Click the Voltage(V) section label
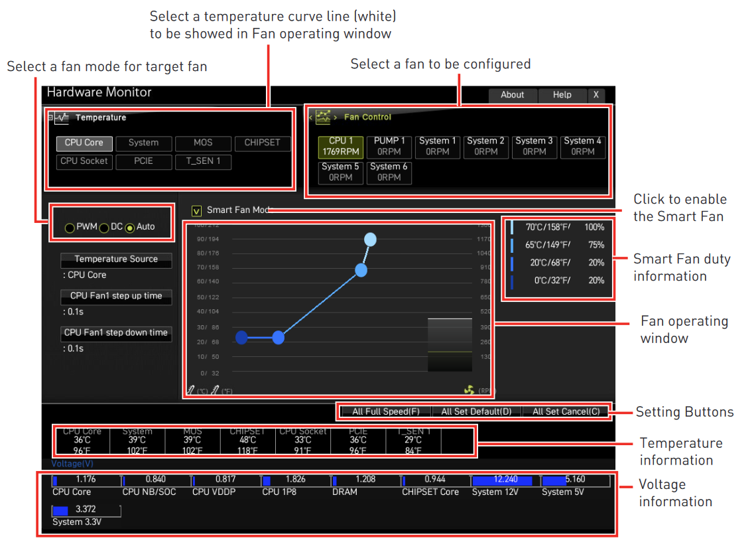Image resolution: width=756 pixels, height=558 pixels. coord(72,464)
